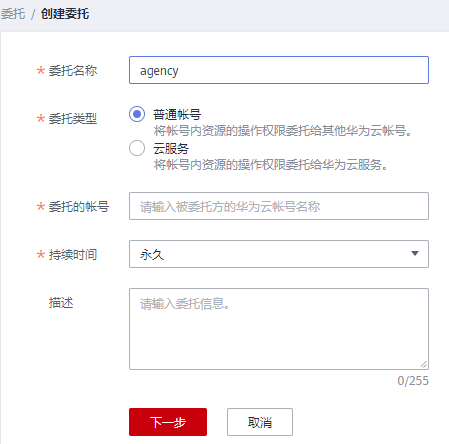Select the 云服务 radio button
This screenshot has height=444, width=449.
pos(137,148)
